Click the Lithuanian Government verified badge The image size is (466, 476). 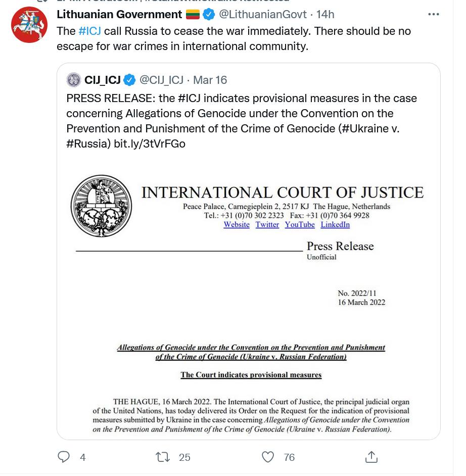[x=209, y=14]
